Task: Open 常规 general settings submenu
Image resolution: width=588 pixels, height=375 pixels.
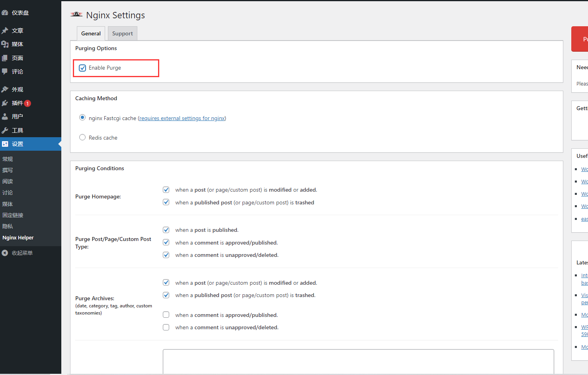Action: (8, 159)
